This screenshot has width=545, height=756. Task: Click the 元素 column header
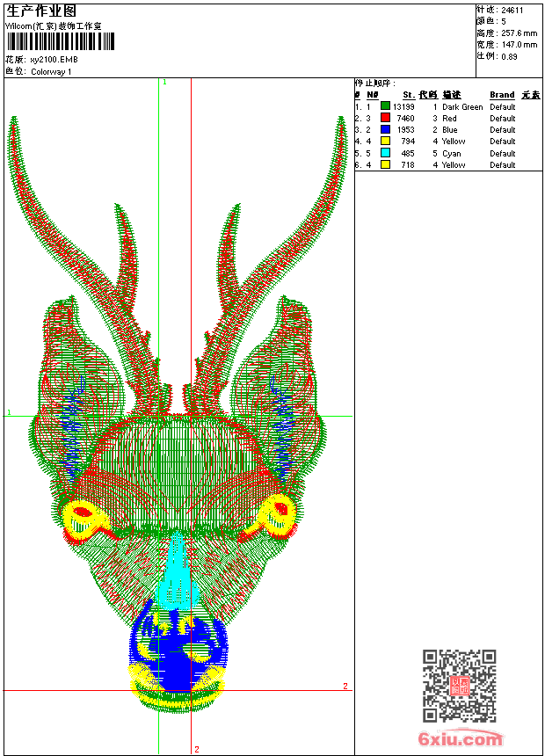point(531,95)
